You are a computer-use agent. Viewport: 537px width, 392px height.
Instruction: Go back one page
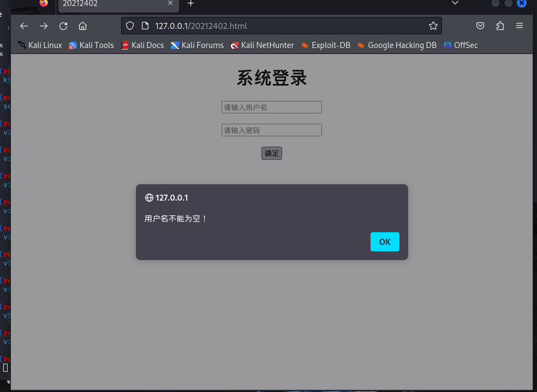point(24,26)
